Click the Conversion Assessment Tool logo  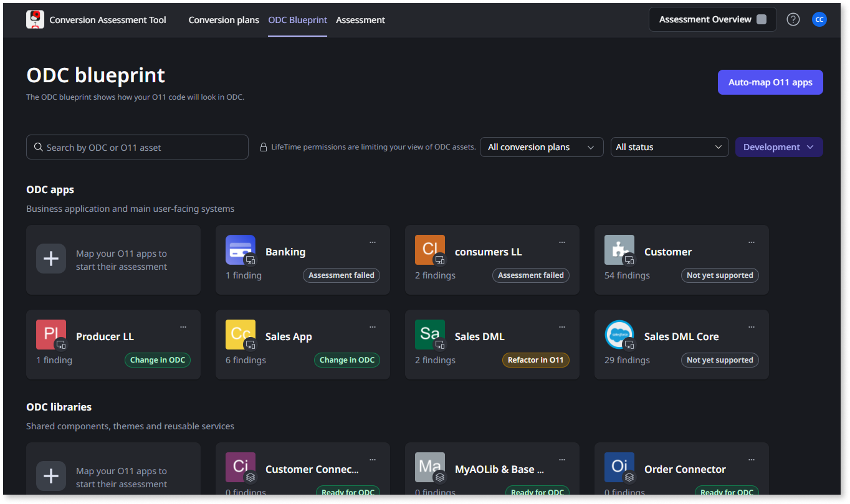[x=36, y=19]
